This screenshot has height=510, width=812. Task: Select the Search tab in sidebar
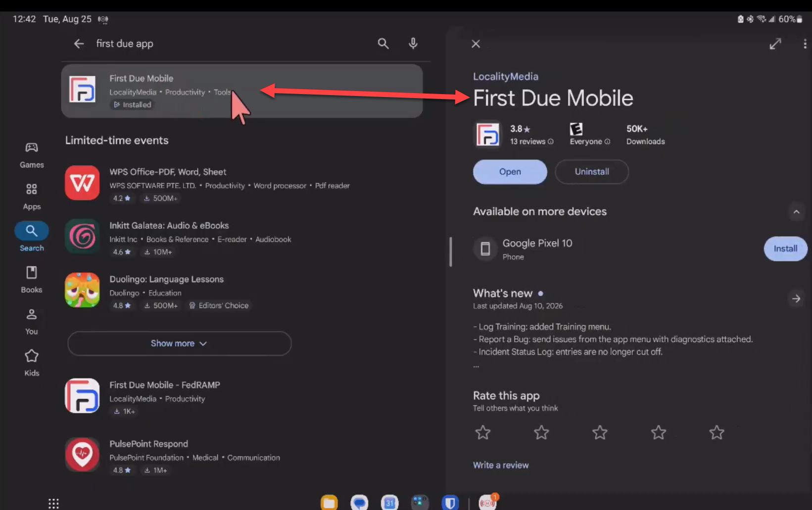(32, 237)
